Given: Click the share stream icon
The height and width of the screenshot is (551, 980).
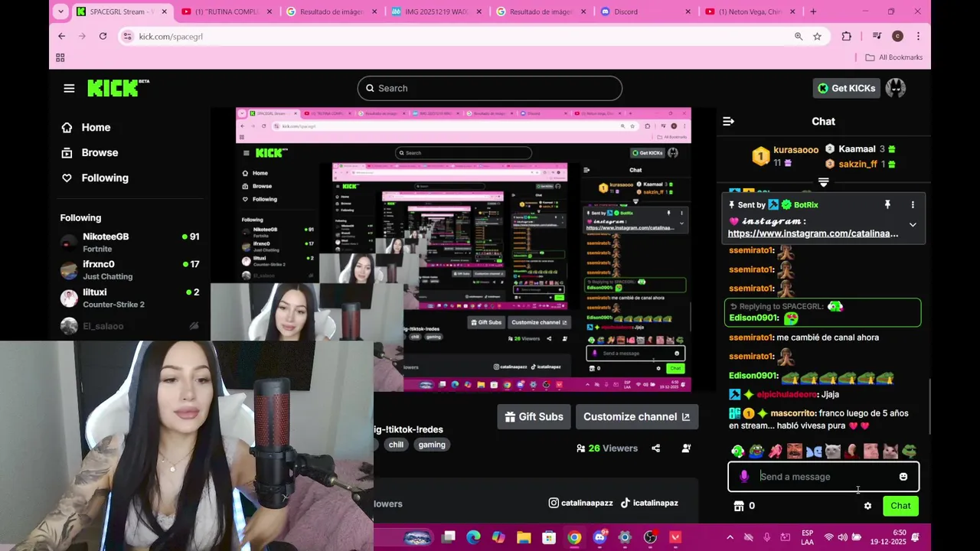Looking at the screenshot, I should tap(655, 448).
